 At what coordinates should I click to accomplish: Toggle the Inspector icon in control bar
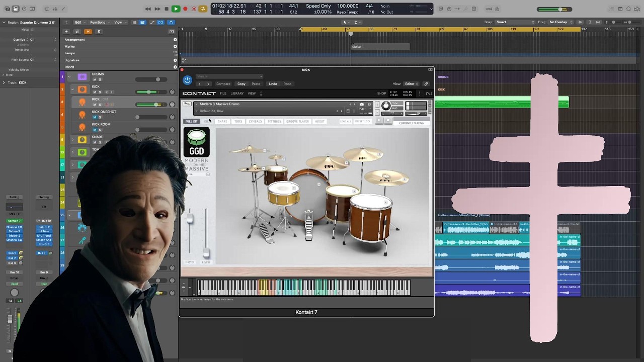pyautogui.click(x=16, y=9)
